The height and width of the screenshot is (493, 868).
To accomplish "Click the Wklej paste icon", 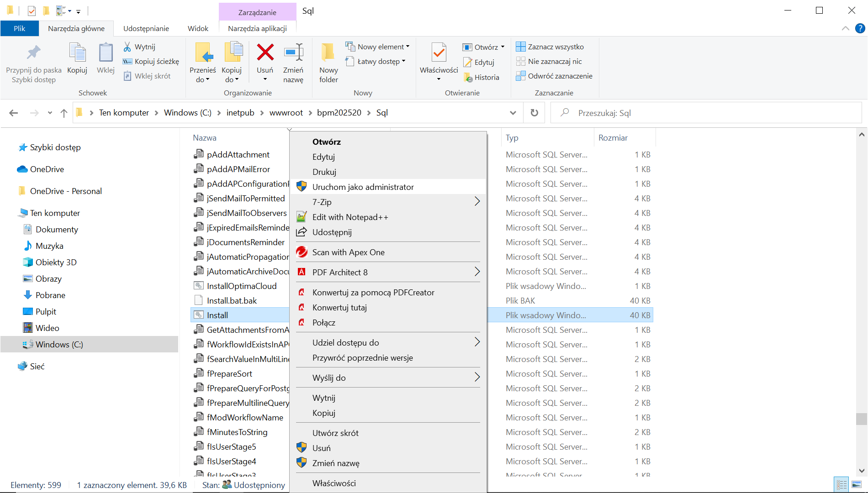I will [106, 53].
